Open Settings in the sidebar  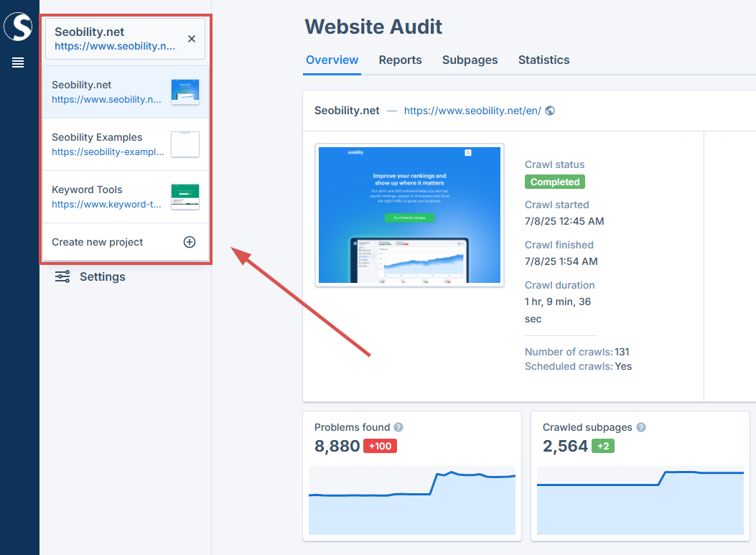(90, 276)
